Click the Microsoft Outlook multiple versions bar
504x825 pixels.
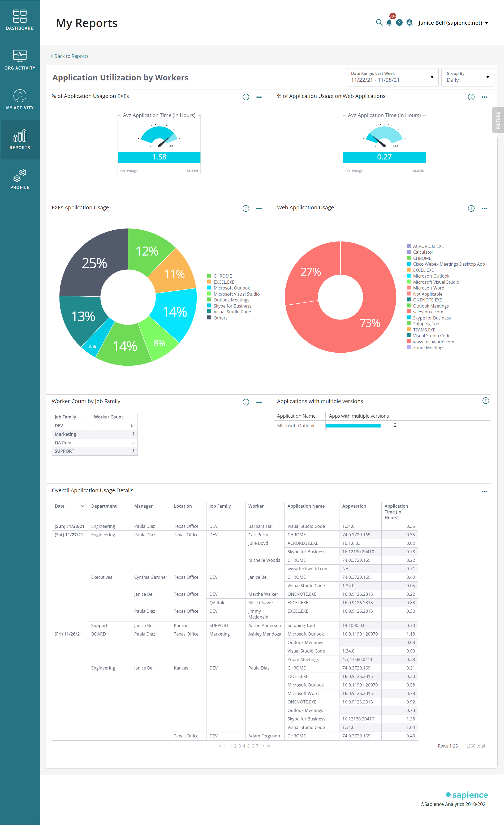click(353, 426)
